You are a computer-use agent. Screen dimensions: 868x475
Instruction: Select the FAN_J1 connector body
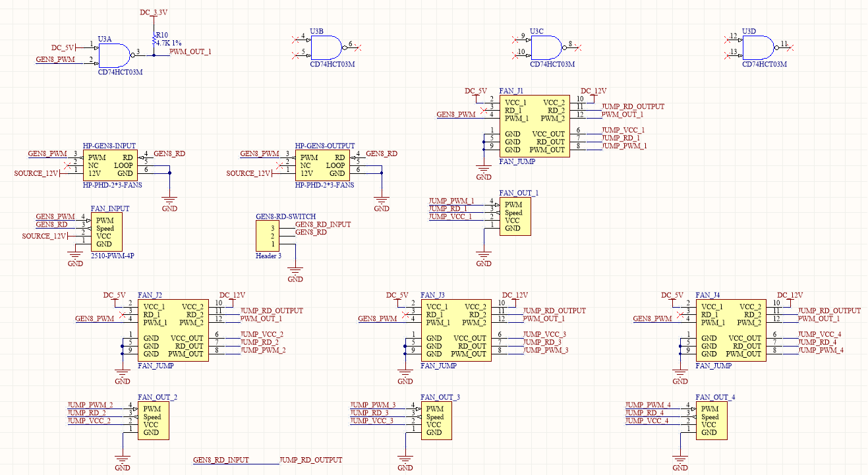click(535, 126)
